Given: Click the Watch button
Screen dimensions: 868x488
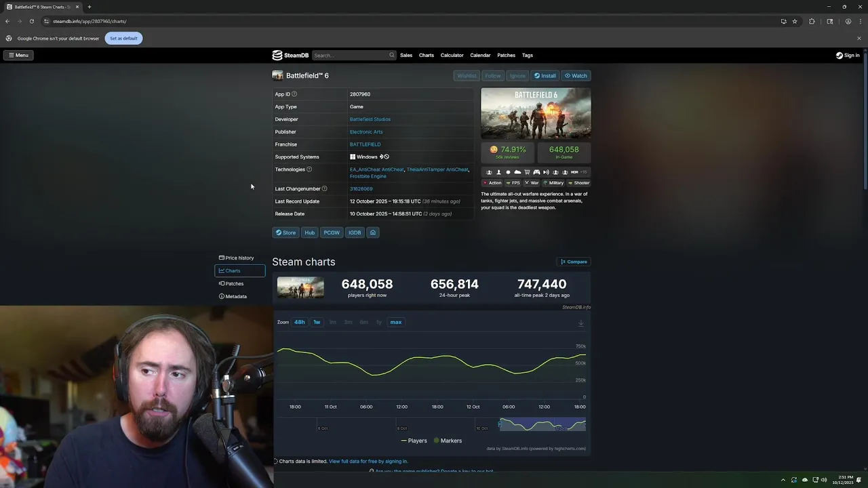Looking at the screenshot, I should [576, 76].
